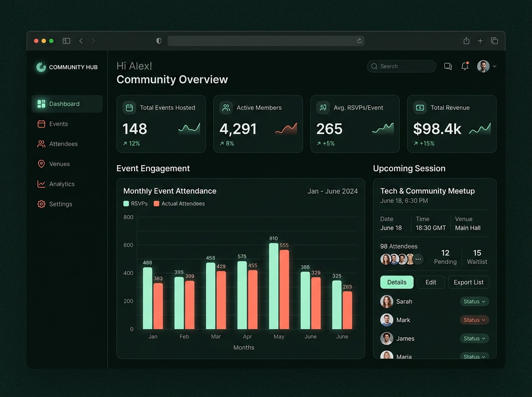Click the privacy shield icon

click(159, 41)
